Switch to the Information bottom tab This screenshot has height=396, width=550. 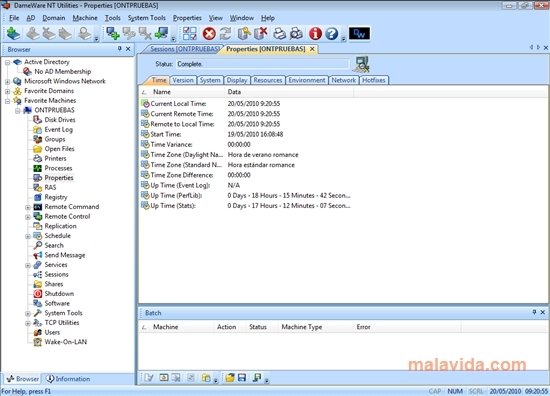click(x=68, y=379)
